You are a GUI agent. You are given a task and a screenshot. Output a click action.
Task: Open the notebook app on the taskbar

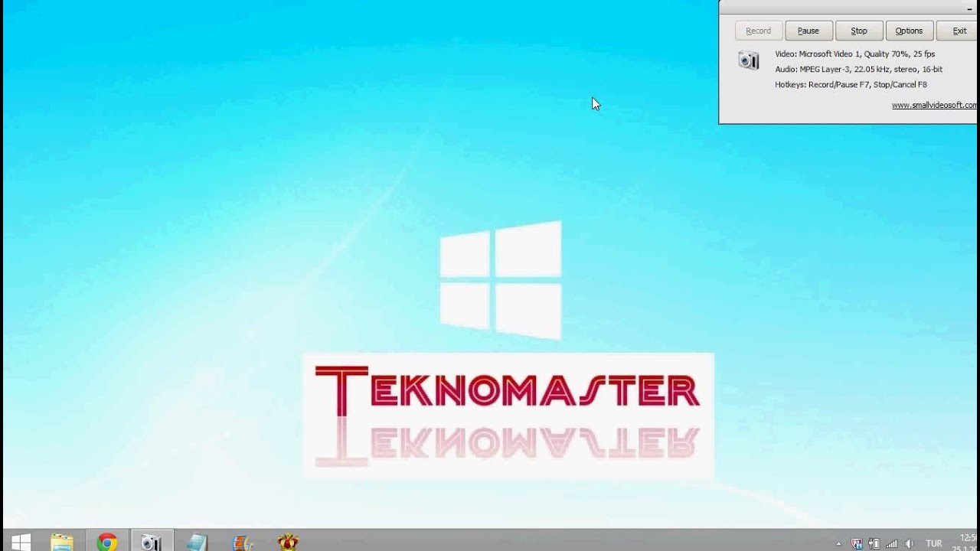[x=197, y=542]
